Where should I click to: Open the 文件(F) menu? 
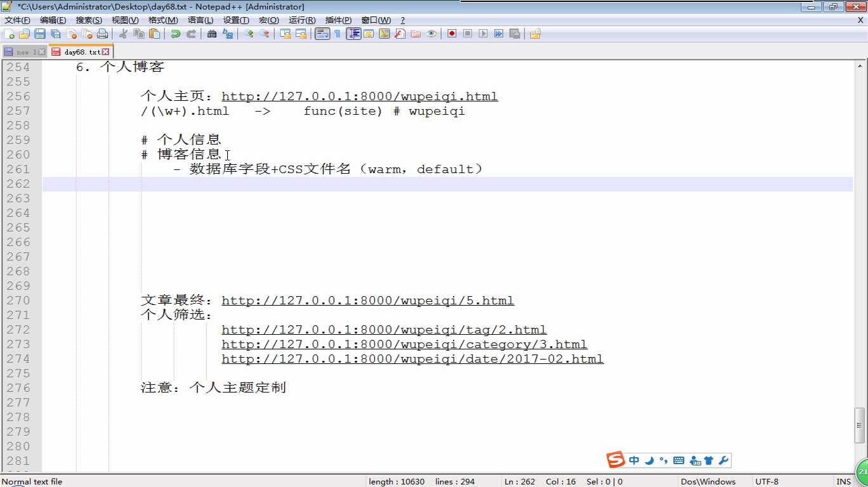[17, 20]
